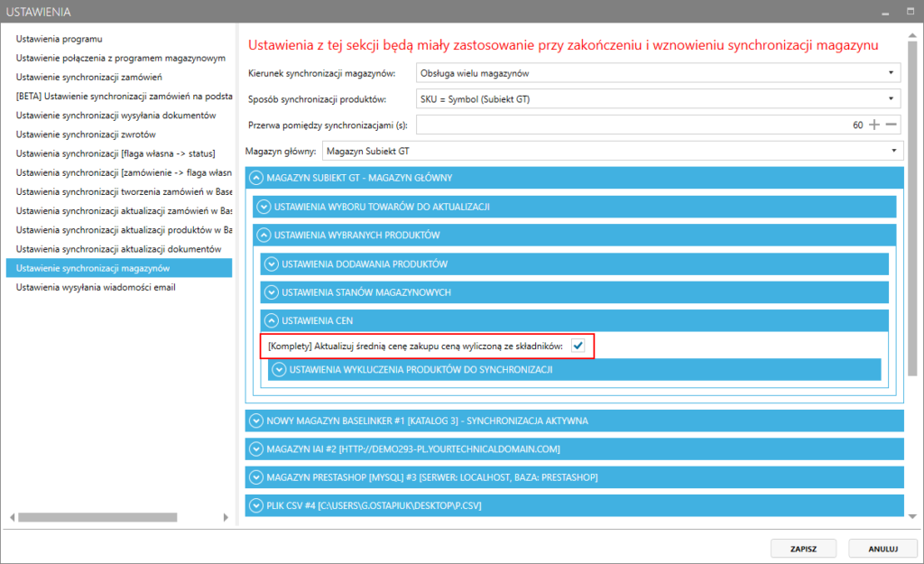Open Ustawienie połączenia z programem magazynowym
This screenshot has height=564, width=924.
(119, 58)
